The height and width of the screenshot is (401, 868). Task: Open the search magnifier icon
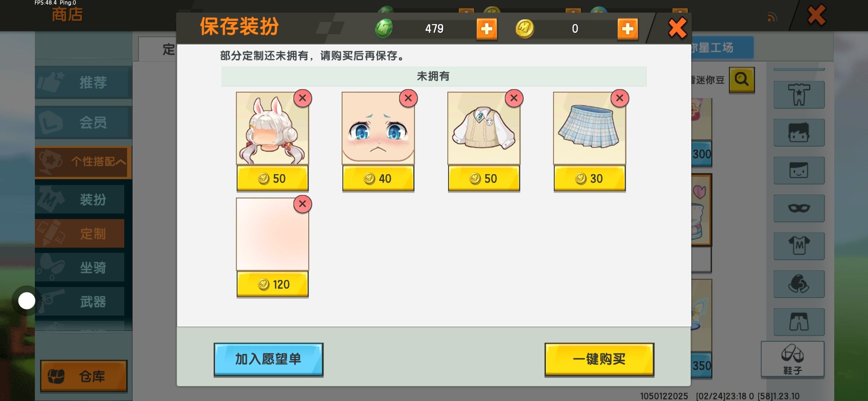pyautogui.click(x=742, y=79)
